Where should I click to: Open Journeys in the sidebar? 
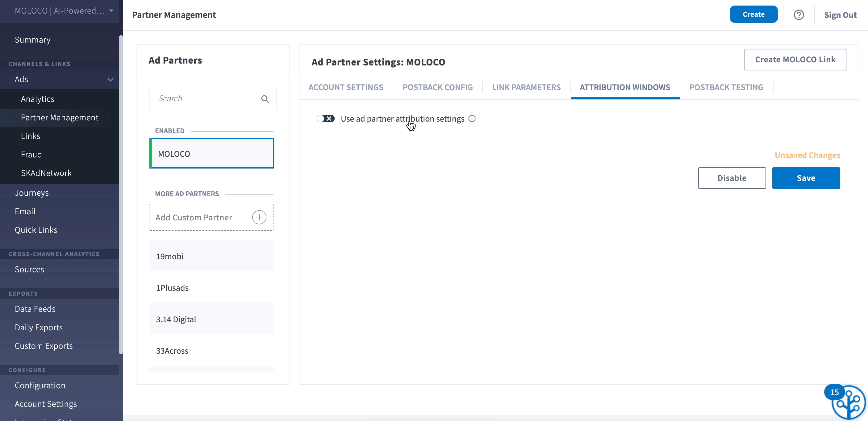click(x=32, y=193)
